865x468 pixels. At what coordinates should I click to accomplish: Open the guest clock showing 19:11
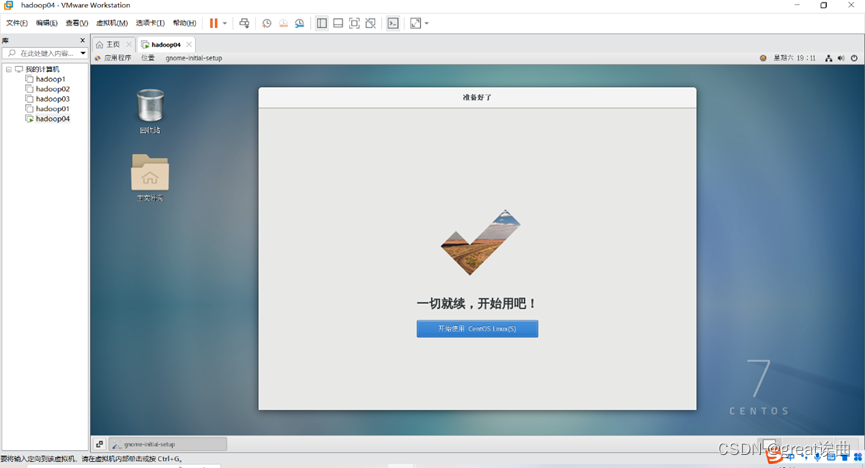[x=794, y=58]
